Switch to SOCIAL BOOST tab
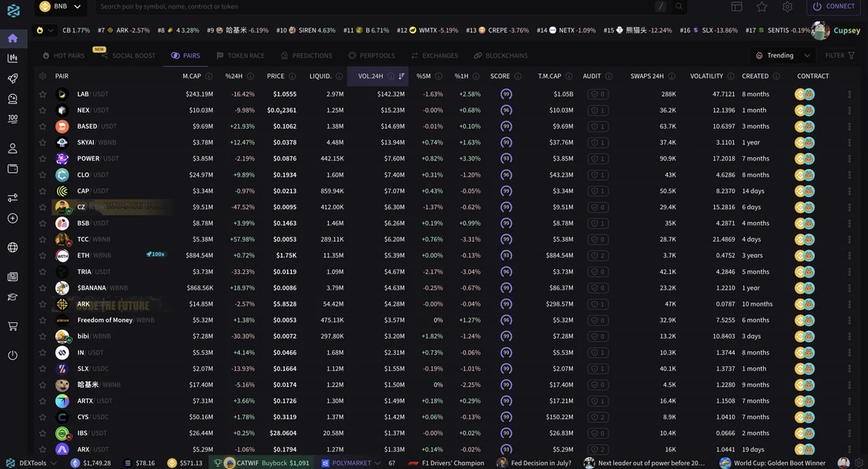Viewport: 868px width, 469px height. (128, 55)
